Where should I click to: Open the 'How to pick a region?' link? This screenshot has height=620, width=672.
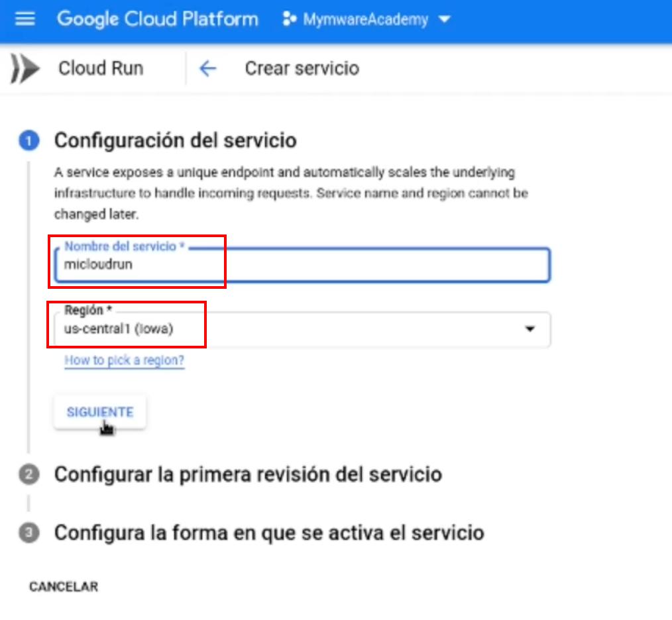tap(124, 360)
